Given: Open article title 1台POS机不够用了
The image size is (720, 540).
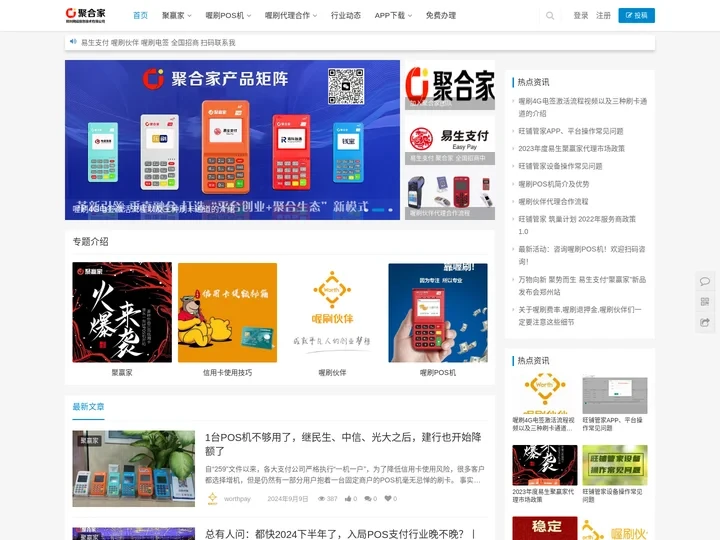Looking at the screenshot, I should (343, 444).
